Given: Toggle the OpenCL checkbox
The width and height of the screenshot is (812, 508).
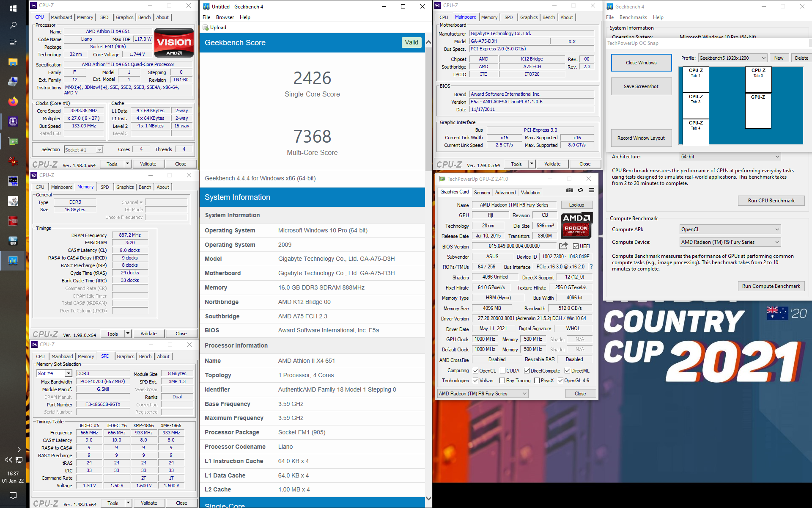Looking at the screenshot, I should click(x=475, y=371).
